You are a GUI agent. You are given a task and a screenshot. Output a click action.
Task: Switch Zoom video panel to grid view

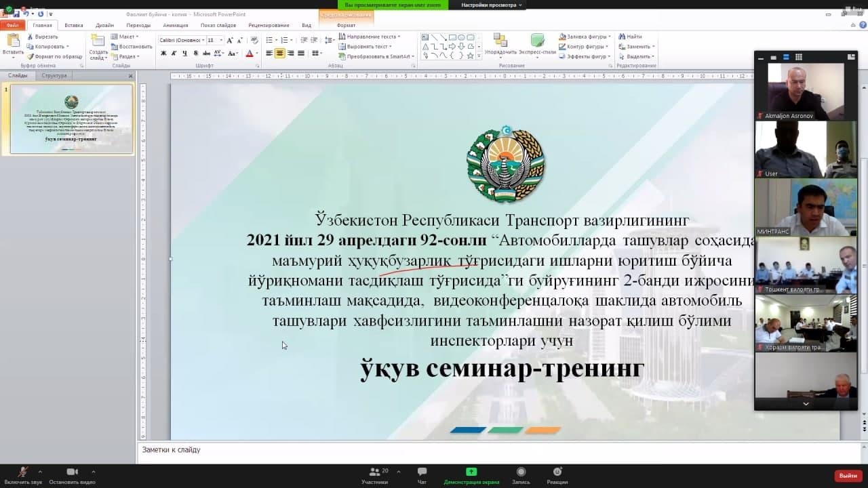click(x=798, y=58)
